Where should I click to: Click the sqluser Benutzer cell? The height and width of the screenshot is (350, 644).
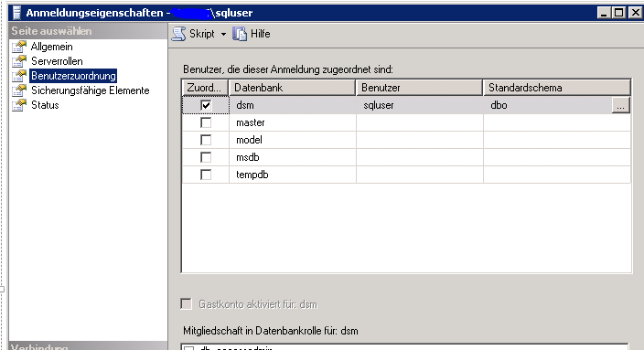click(420, 105)
